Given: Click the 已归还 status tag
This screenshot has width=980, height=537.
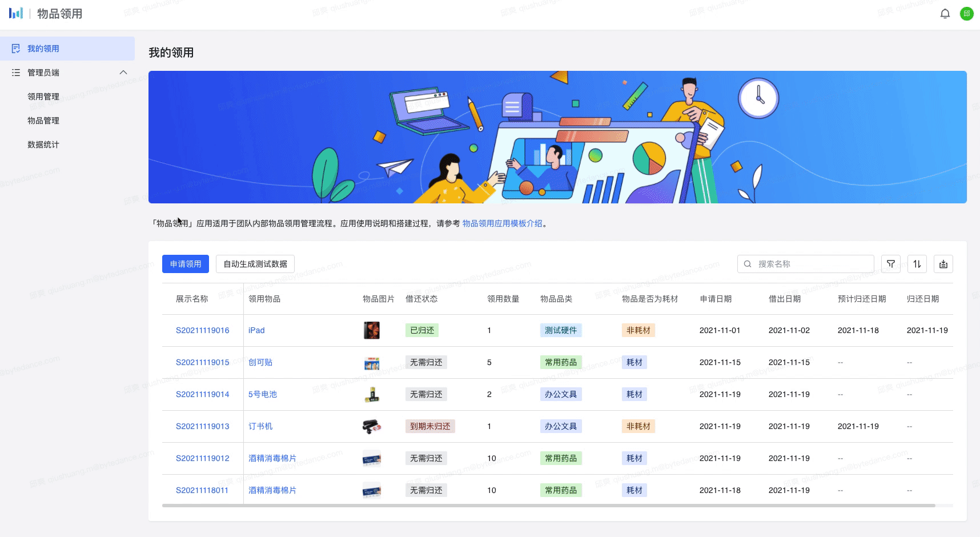Looking at the screenshot, I should [422, 330].
